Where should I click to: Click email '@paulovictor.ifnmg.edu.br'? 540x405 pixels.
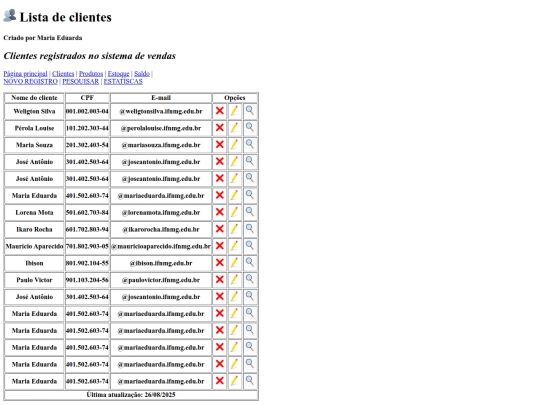[161, 280]
